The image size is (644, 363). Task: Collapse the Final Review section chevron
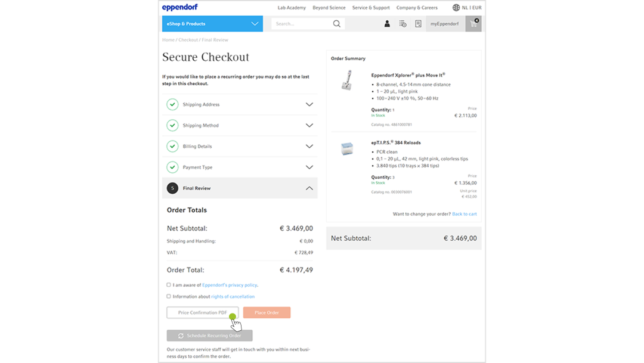(x=309, y=188)
